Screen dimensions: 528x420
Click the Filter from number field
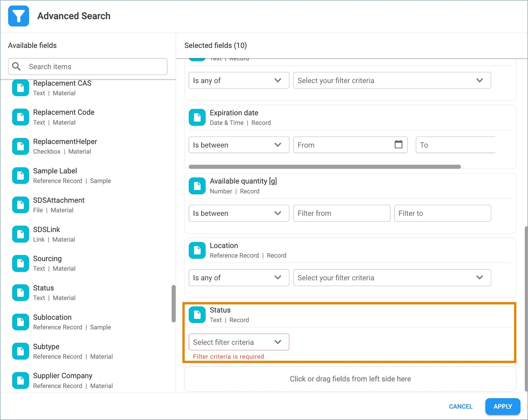click(x=342, y=213)
